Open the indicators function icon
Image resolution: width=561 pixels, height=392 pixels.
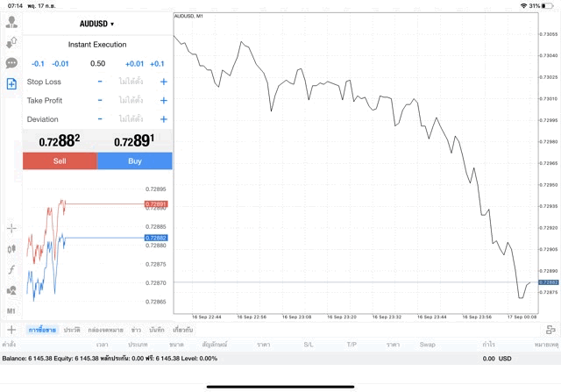[11, 269]
